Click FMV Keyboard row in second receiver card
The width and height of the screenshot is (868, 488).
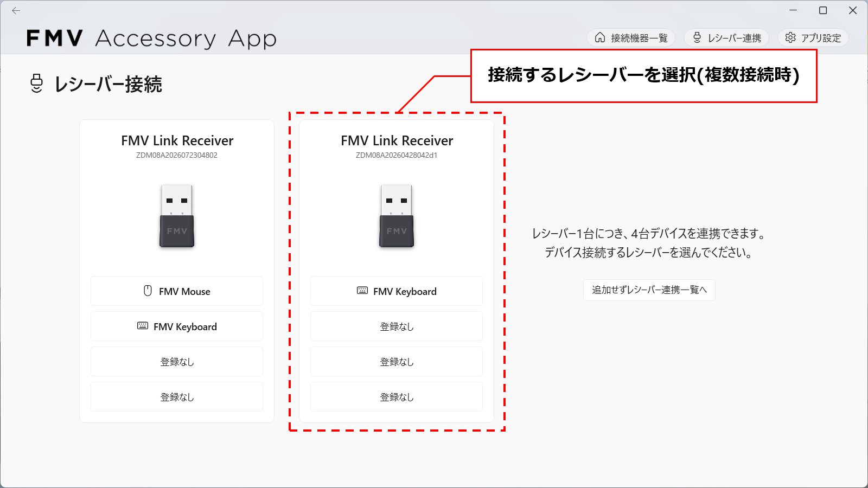(397, 291)
